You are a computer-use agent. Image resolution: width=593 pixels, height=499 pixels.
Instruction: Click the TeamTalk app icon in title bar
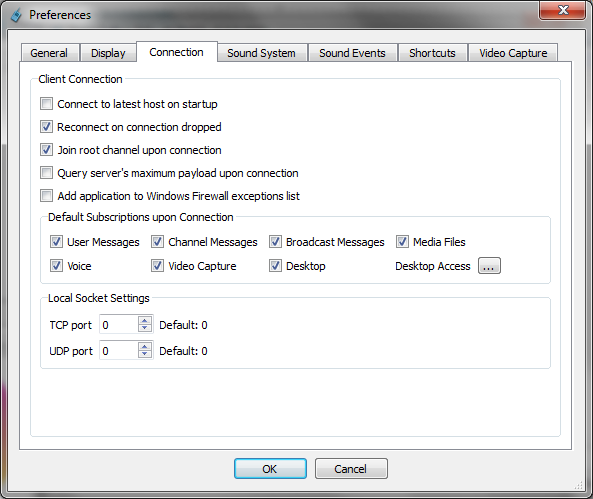pos(16,15)
